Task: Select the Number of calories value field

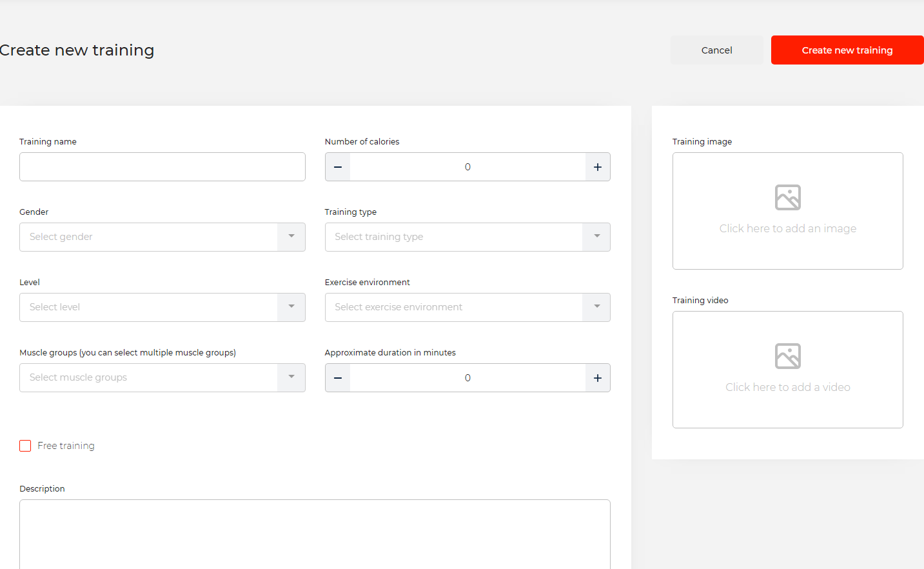Action: coord(467,167)
